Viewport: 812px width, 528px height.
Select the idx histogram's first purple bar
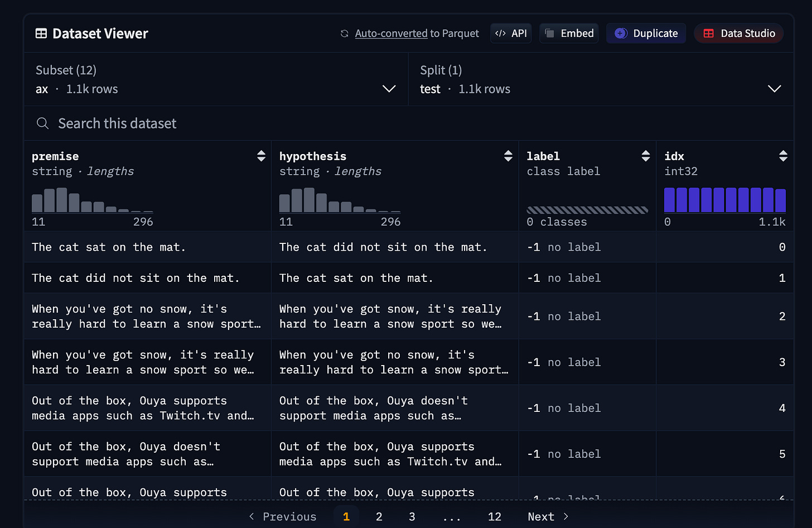(x=669, y=200)
